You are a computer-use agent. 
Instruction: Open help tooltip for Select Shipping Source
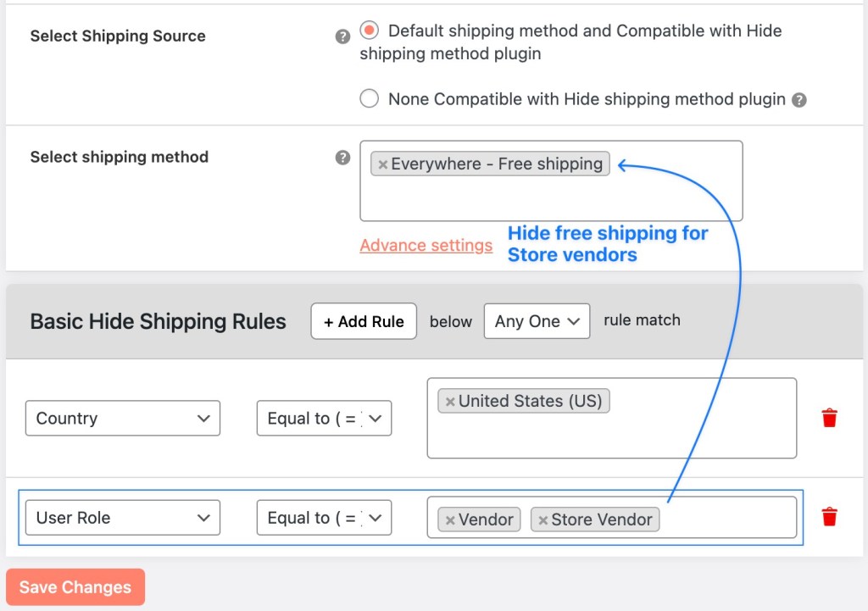point(342,36)
